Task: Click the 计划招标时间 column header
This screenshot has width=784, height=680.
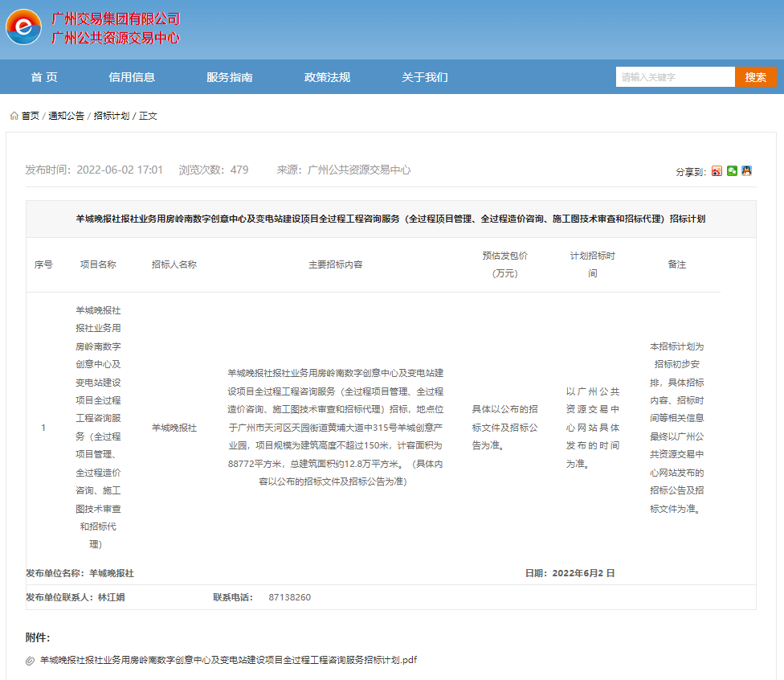Action: pyautogui.click(x=593, y=264)
